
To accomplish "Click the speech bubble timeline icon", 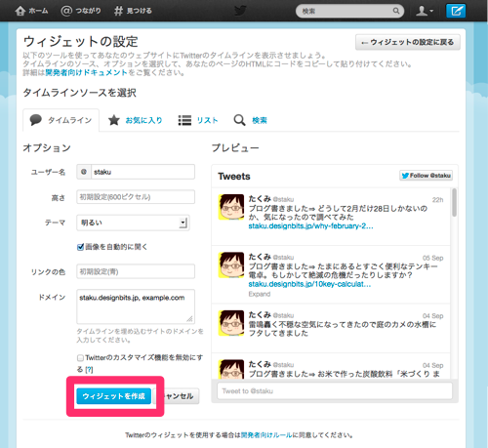I will click(35, 120).
